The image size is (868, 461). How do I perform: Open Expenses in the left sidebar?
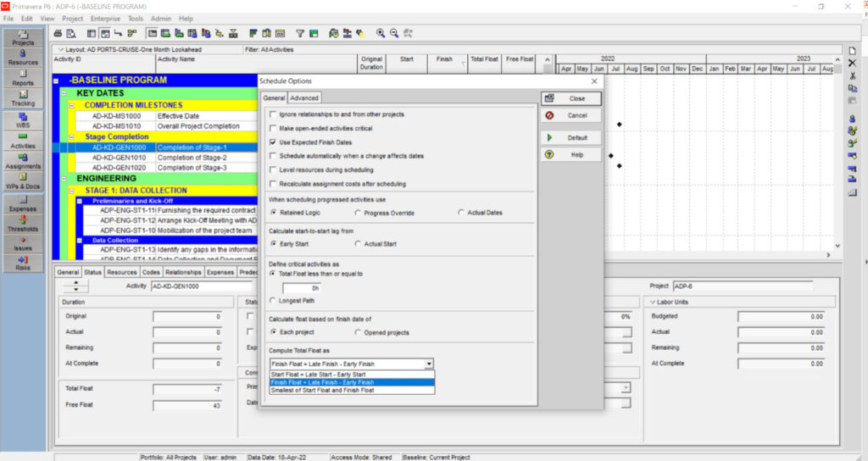23,203
